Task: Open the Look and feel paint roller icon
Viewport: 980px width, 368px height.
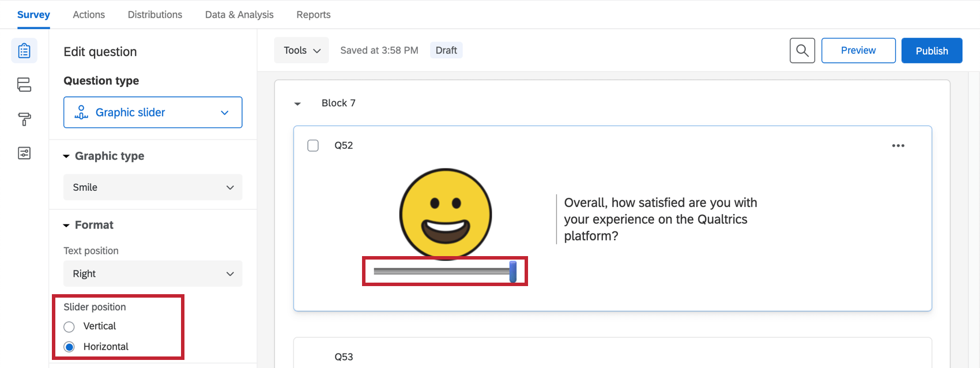Action: [24, 119]
